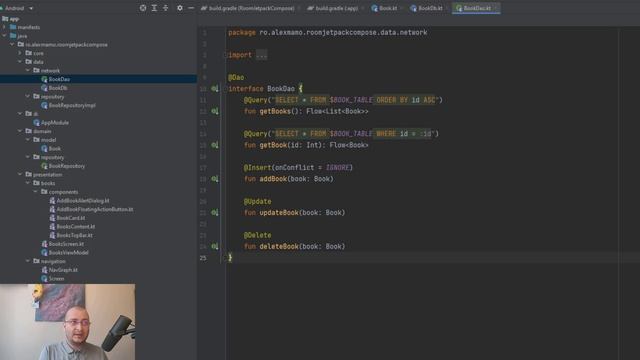Click the gutter icon beside getBooks function

pos(215,111)
